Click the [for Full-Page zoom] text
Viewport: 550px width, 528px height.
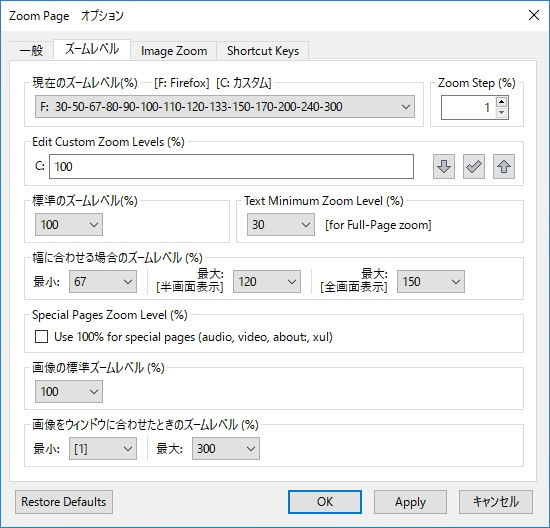click(378, 225)
